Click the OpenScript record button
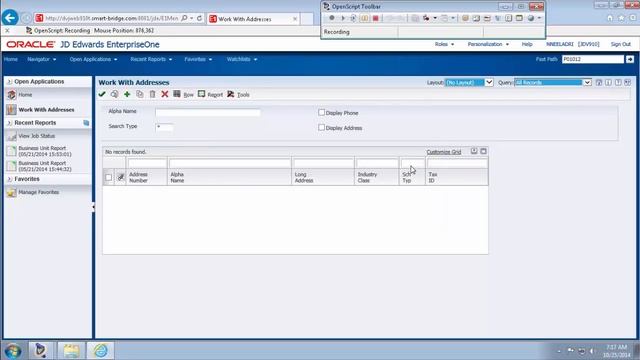Image resolution: width=640 pixels, height=360 pixels. tap(332, 18)
